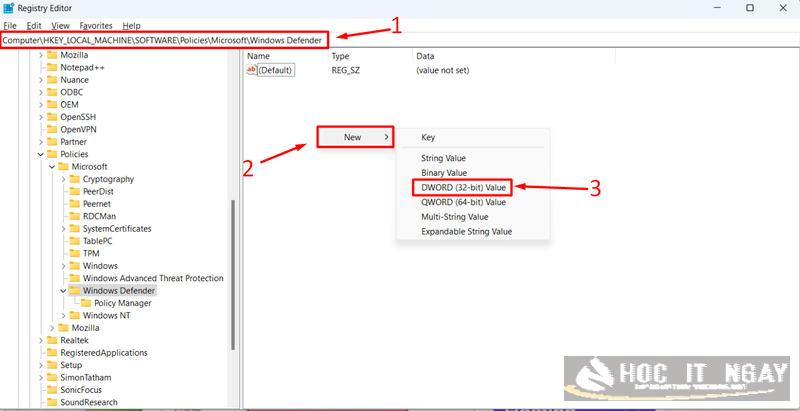Click the Cryptography folder icon

click(x=74, y=179)
